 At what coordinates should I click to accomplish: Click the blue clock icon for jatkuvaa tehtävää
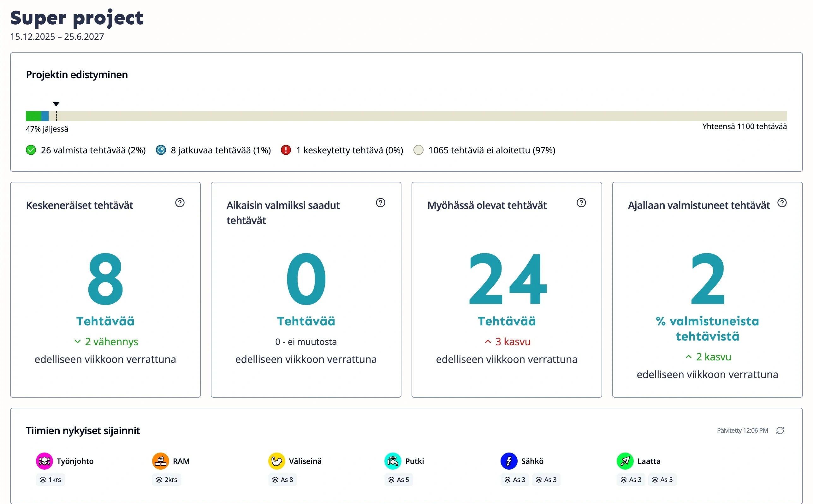coord(161,150)
